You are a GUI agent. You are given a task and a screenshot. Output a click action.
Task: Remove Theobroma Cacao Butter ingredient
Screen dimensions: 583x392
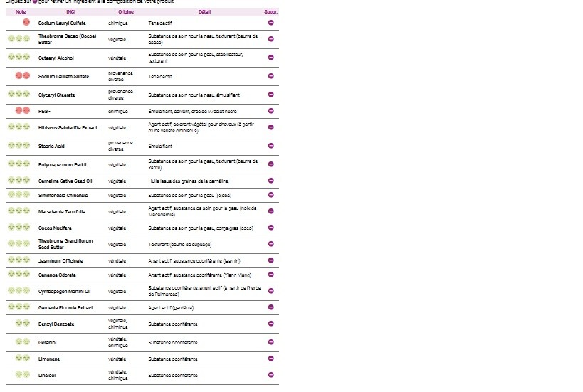tap(271, 39)
